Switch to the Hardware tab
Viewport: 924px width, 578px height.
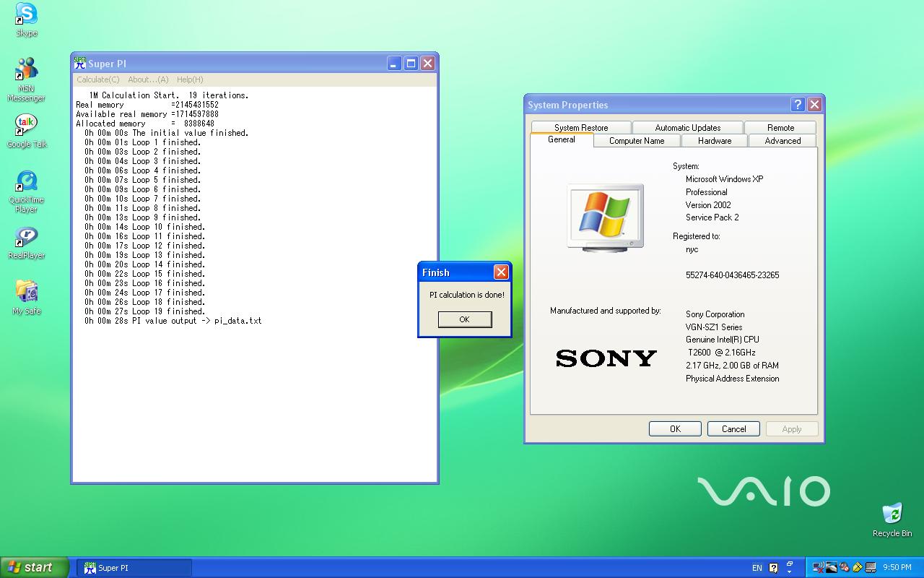coord(715,141)
